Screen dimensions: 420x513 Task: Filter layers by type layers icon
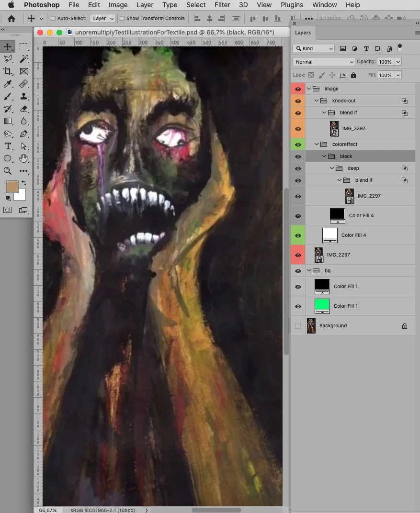pyautogui.click(x=366, y=48)
